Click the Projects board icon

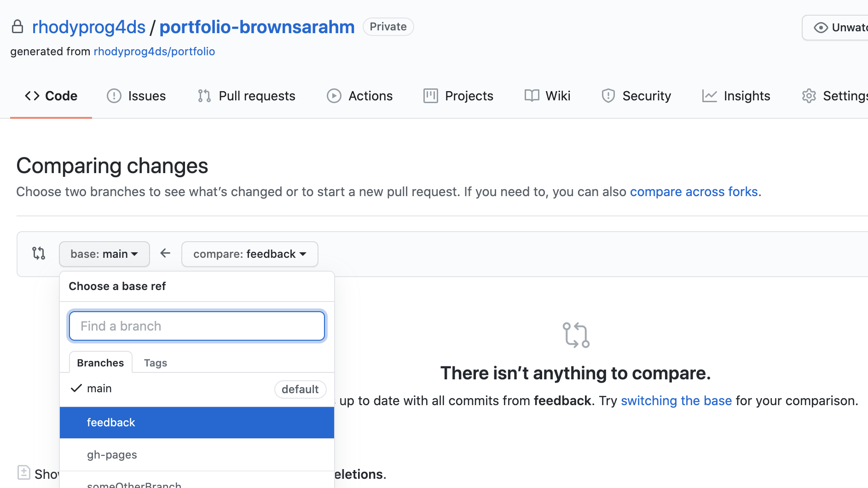pyautogui.click(x=430, y=96)
